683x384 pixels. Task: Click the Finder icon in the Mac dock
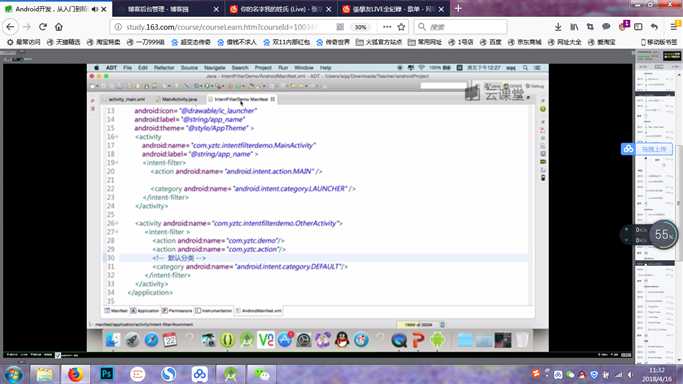(x=113, y=340)
